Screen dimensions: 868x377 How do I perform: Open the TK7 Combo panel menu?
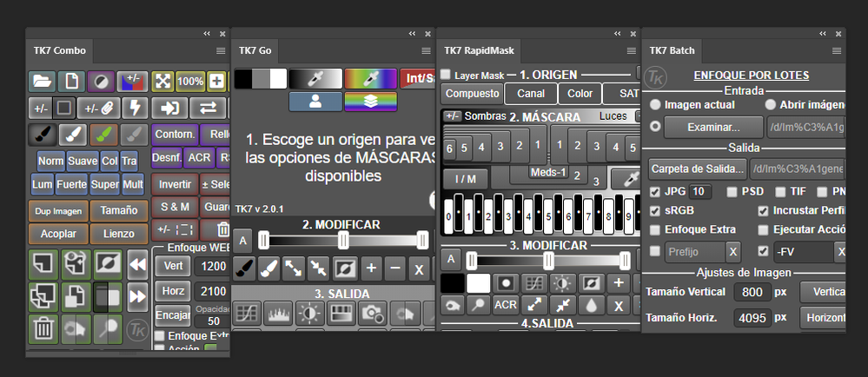[x=221, y=51]
